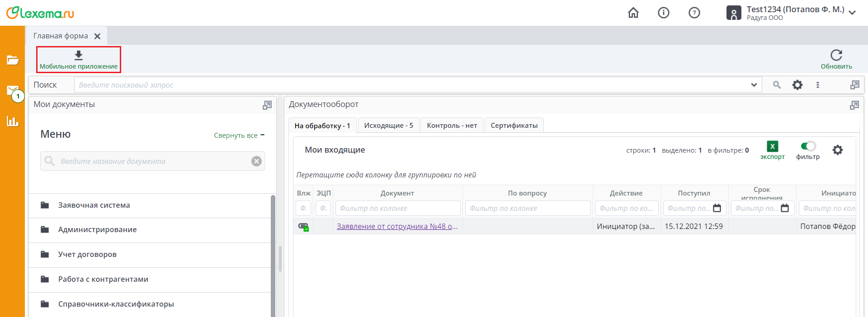Screen dimensions: 868x317
Task: Open the info circle icon
Action: pos(663,13)
